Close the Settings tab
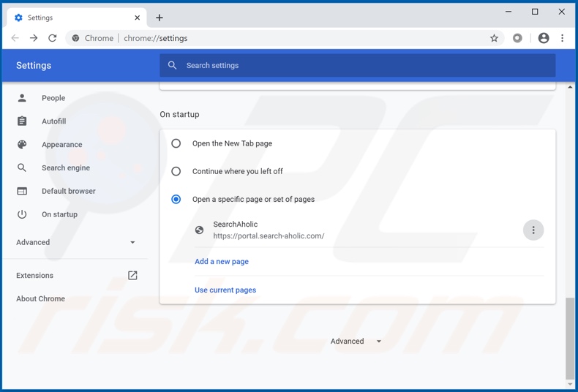578x392 pixels. click(138, 18)
